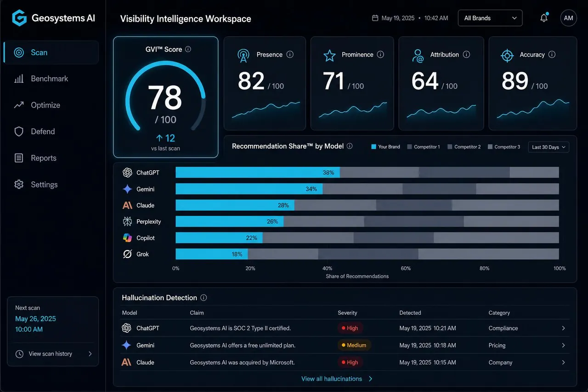
Task: Click the Claude logo in the chart
Action: pos(127,205)
